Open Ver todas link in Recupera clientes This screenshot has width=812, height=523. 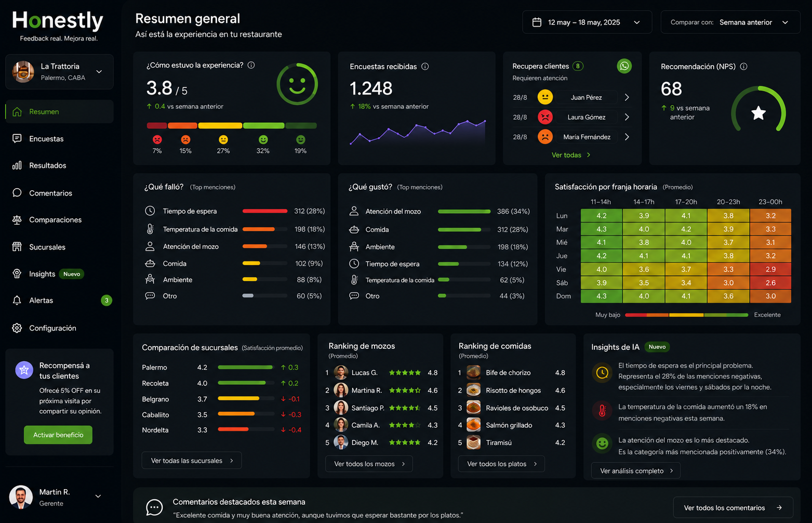pos(571,155)
